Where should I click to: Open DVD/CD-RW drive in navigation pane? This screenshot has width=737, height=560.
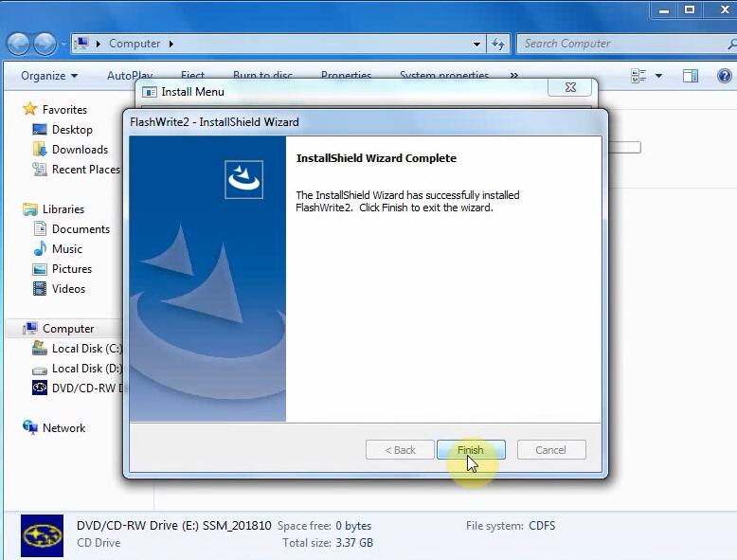click(87, 388)
